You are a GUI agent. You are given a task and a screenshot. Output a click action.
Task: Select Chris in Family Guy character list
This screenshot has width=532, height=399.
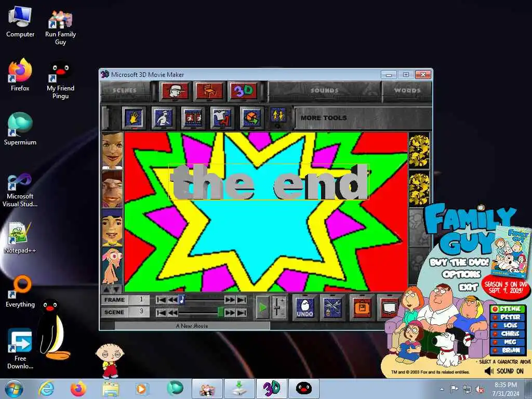pyautogui.click(x=508, y=334)
